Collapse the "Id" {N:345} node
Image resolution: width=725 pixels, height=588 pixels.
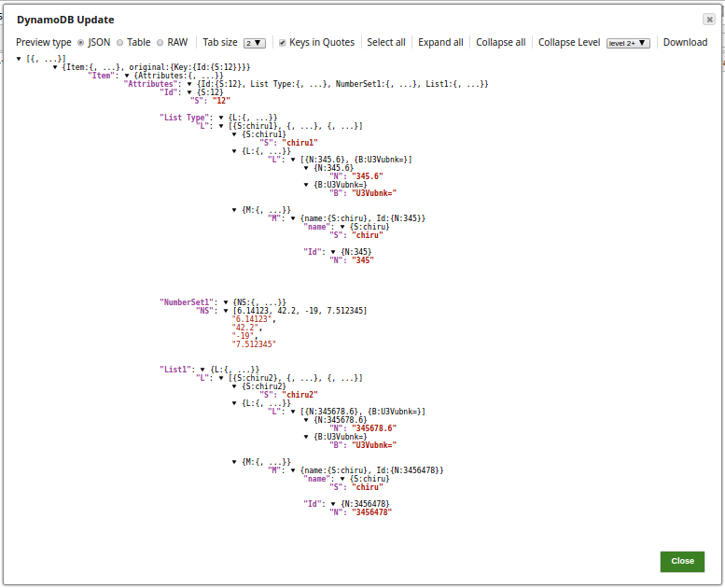pyautogui.click(x=333, y=252)
